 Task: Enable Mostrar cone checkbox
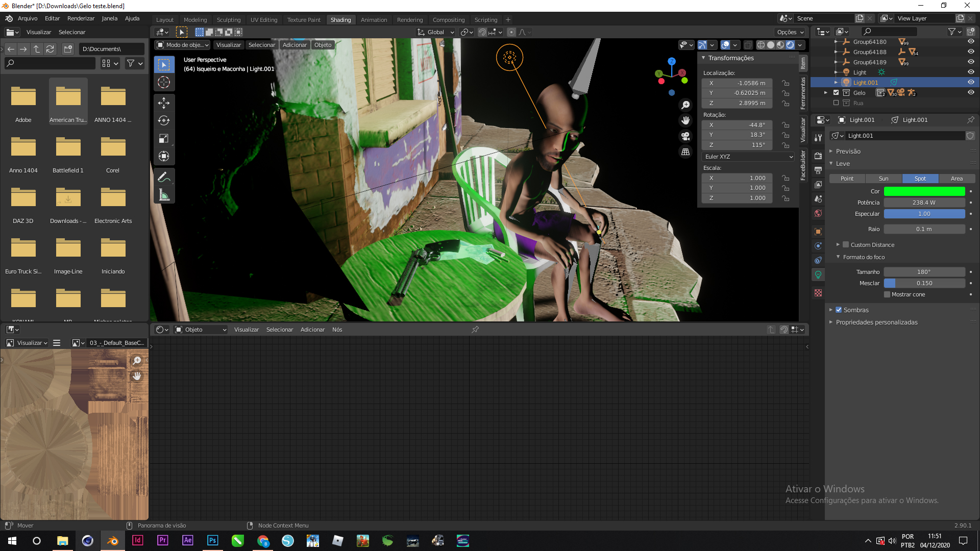click(887, 294)
